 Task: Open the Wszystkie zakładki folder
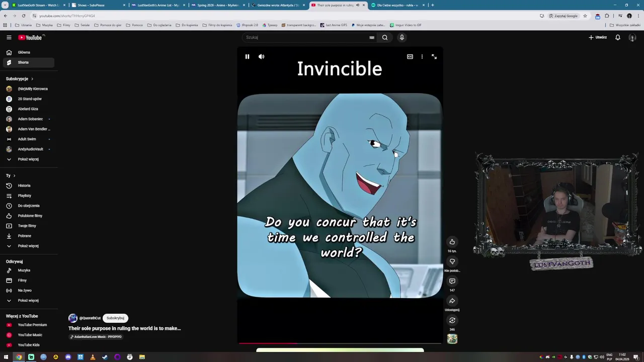[625, 25]
